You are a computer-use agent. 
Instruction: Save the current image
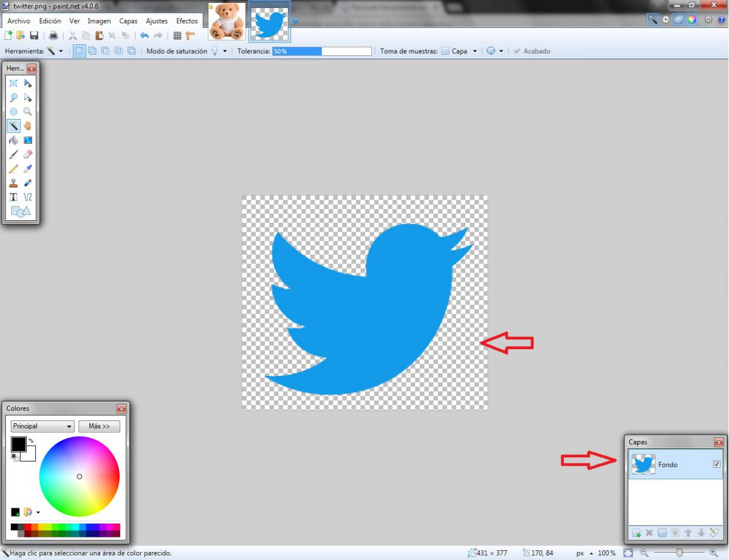[34, 36]
